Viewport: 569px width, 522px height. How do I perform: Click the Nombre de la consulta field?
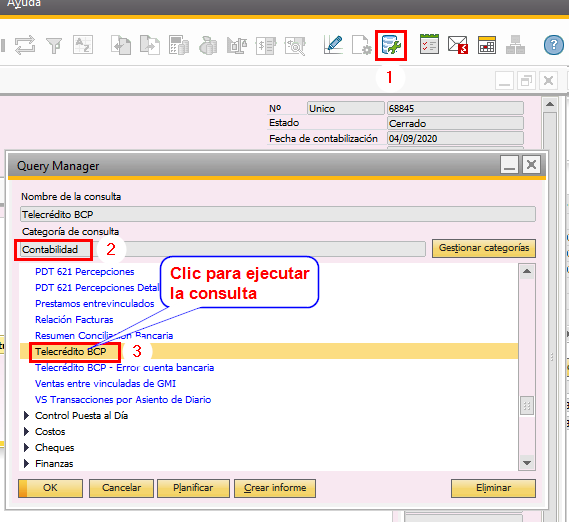click(x=278, y=214)
